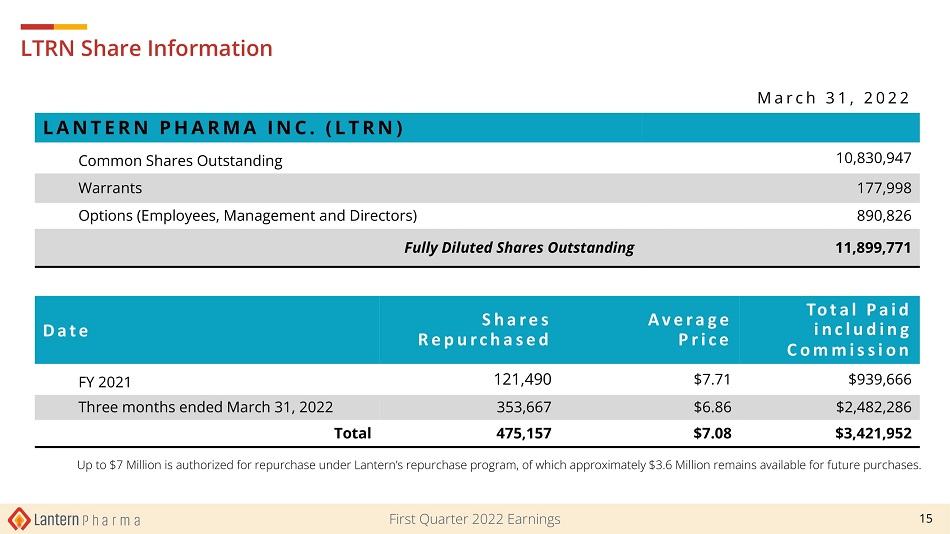Click the "Shares Repurchased" column header
This screenshot has width=950, height=534.
click(x=485, y=330)
